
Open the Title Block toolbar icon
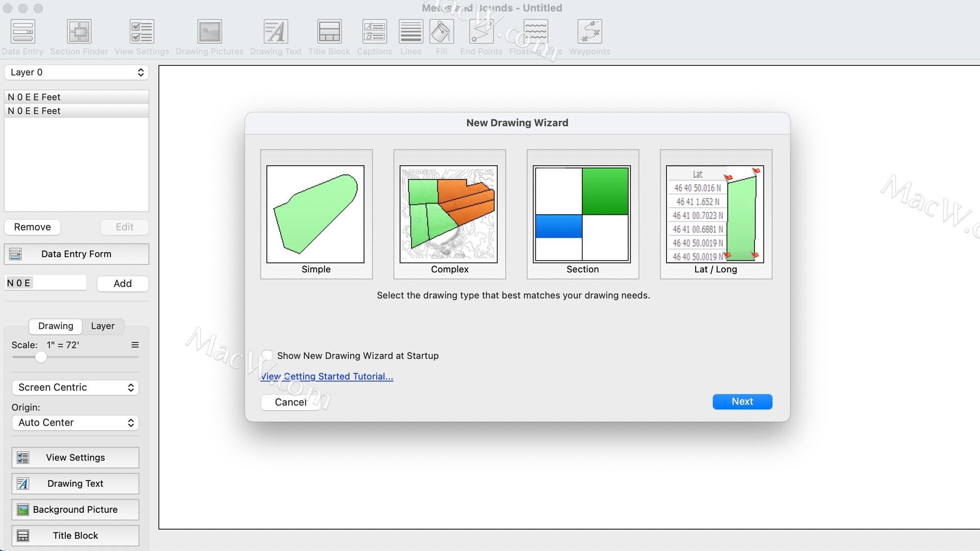coord(329,32)
